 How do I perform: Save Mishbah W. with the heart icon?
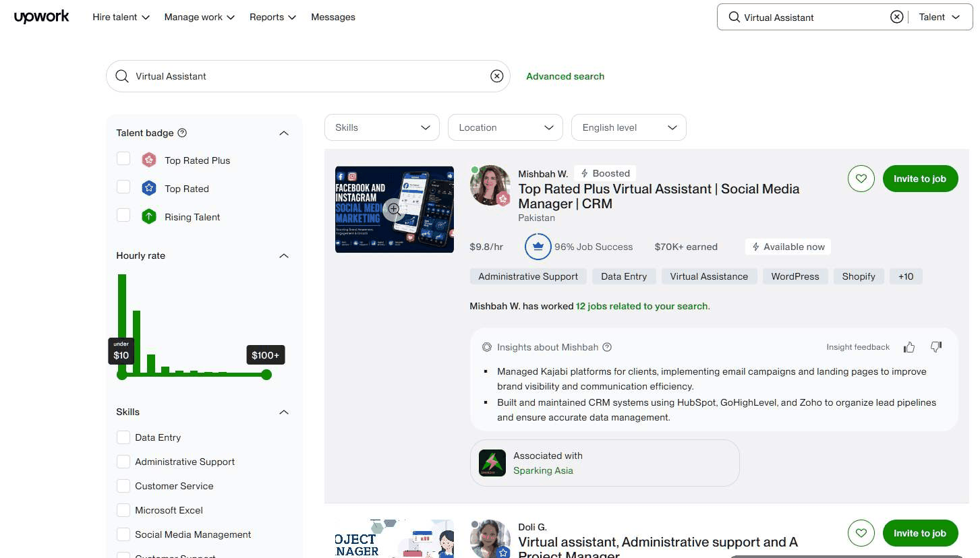point(861,179)
